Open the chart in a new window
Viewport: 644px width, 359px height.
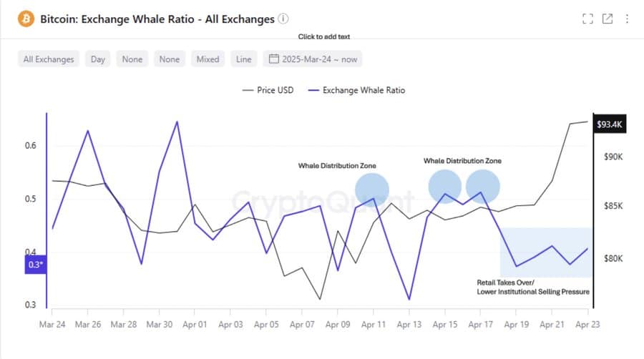[x=608, y=19]
